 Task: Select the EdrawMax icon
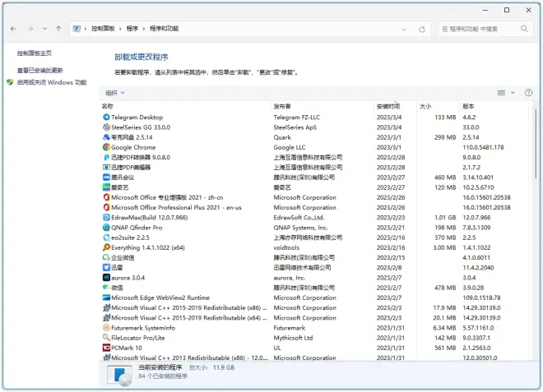point(106,218)
